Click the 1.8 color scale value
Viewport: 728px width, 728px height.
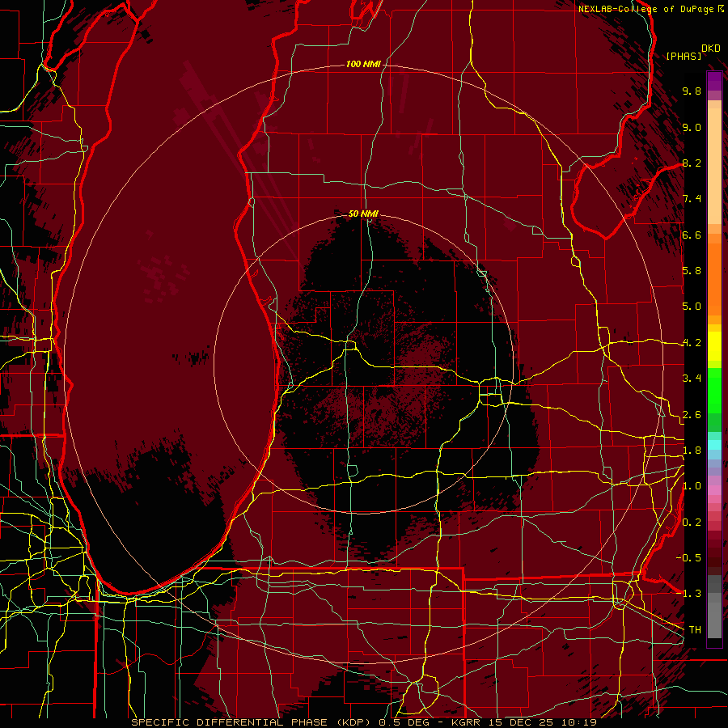coord(692,451)
